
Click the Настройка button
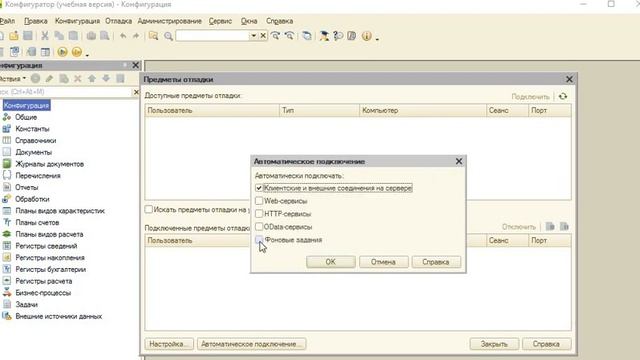[x=169, y=344]
